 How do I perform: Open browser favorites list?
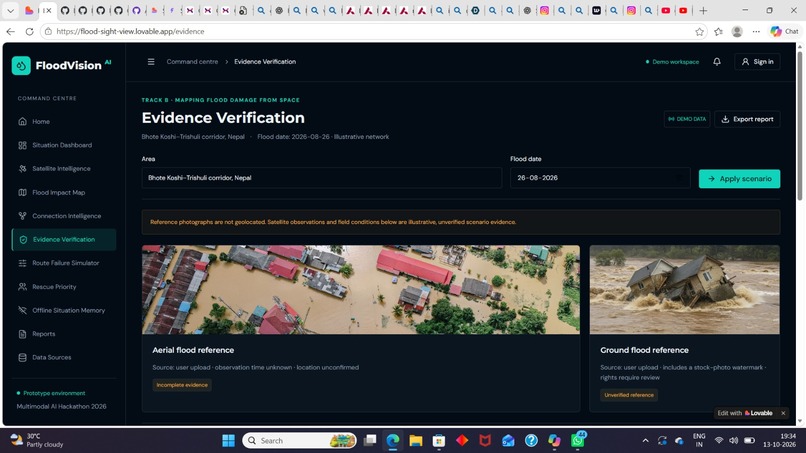click(718, 32)
